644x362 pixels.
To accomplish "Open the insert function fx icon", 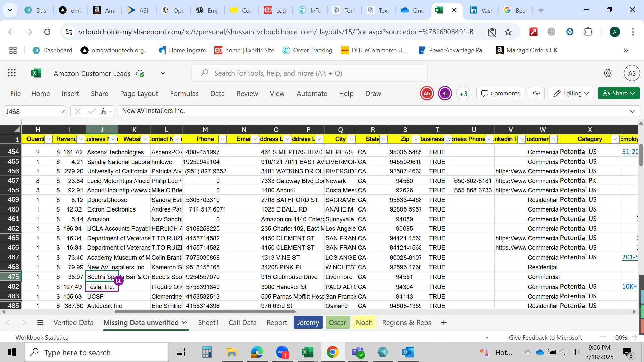I will pos(104,111).
